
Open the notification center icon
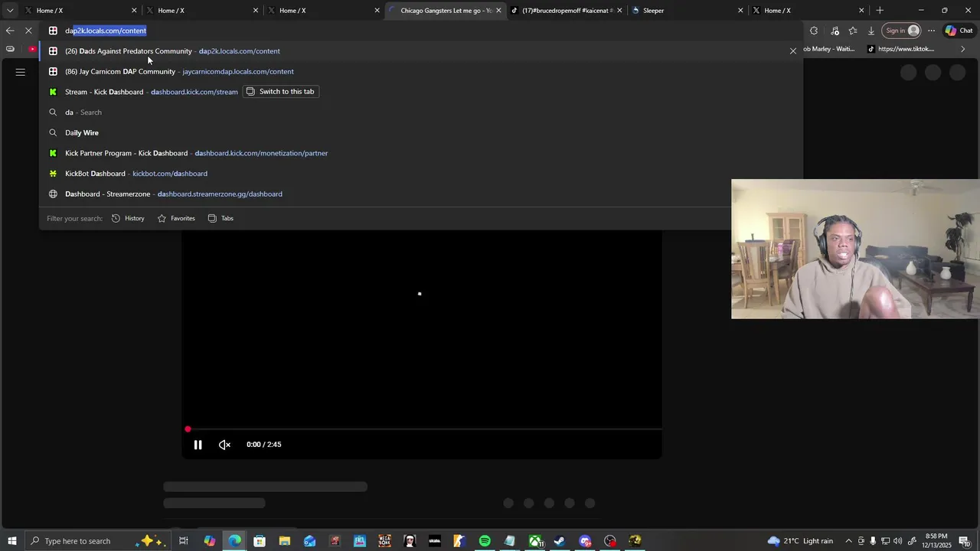[964, 541]
